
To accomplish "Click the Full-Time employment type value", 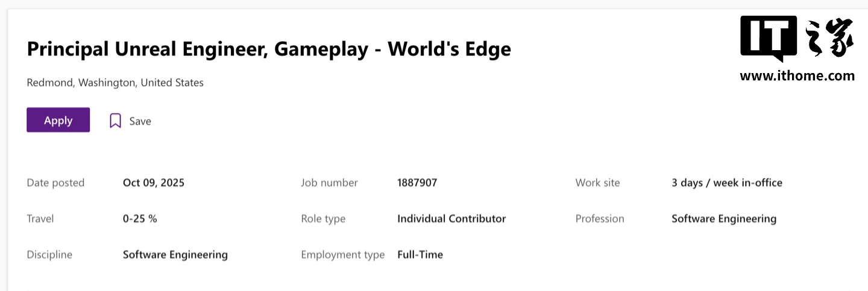I will 420,255.
